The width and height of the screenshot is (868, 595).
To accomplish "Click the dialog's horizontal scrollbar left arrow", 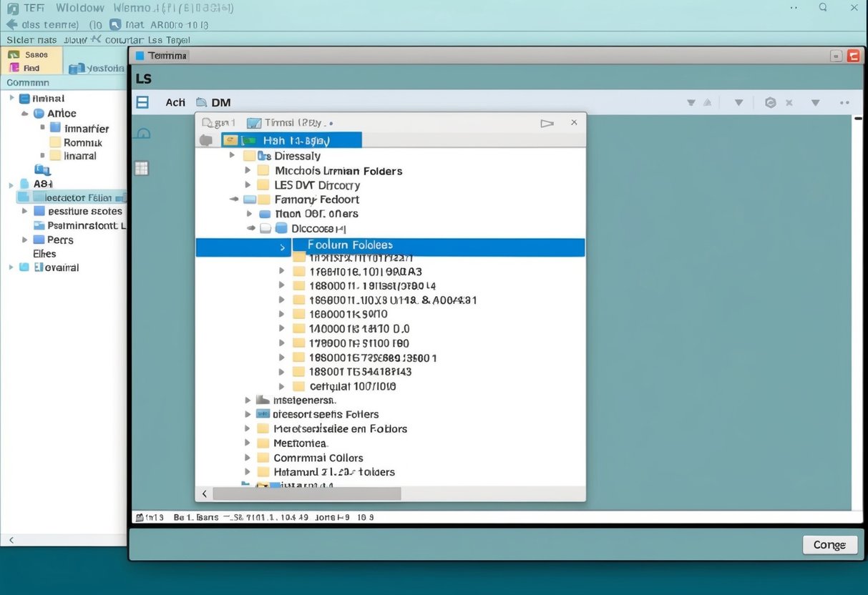I will [x=204, y=493].
